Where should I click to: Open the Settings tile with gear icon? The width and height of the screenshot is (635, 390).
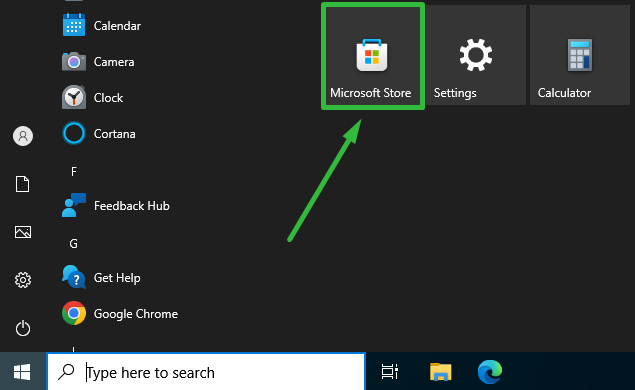(476, 55)
